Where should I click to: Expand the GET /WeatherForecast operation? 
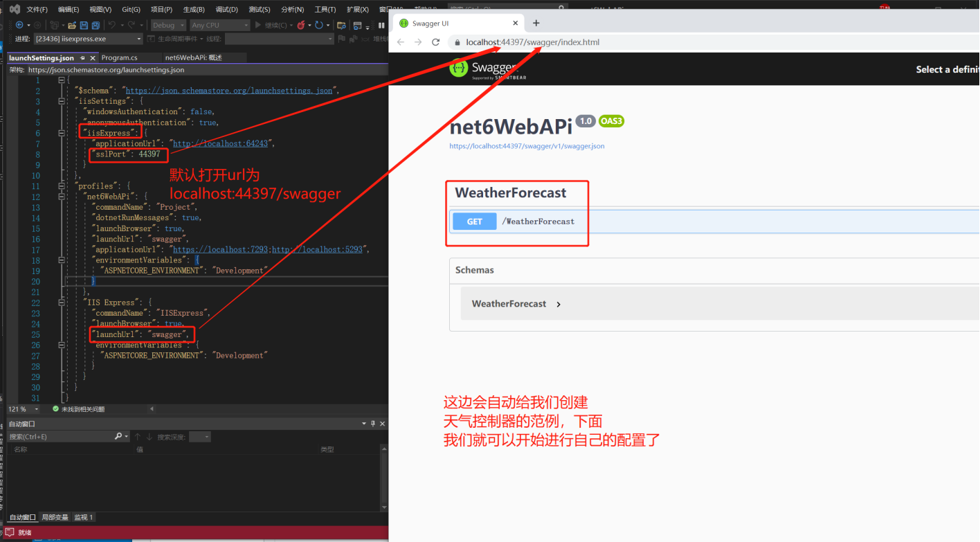click(714, 222)
